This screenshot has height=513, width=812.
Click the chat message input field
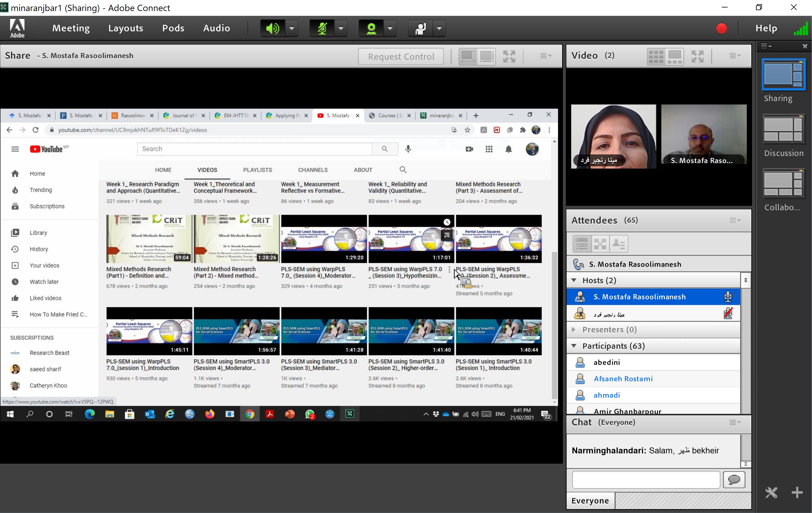[x=646, y=480]
